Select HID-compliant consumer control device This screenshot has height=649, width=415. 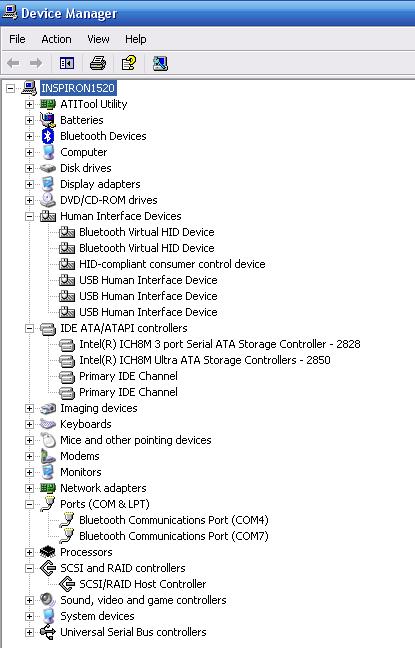point(172,264)
